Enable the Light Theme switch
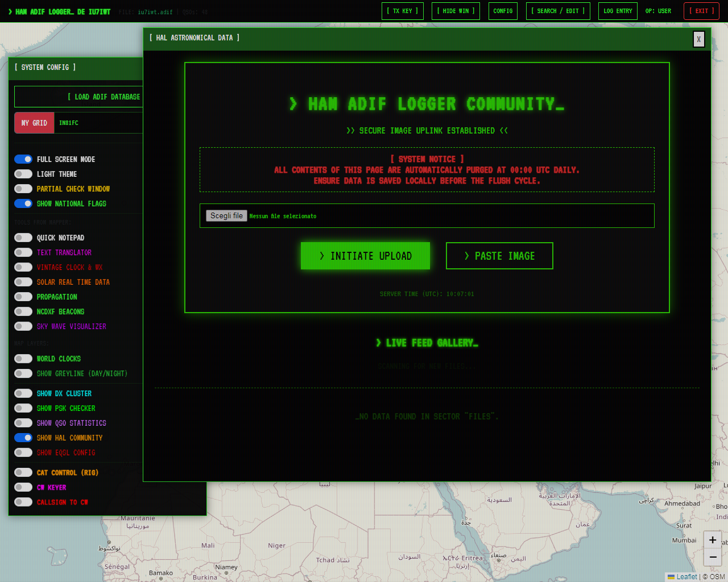728x582 pixels. coord(23,174)
